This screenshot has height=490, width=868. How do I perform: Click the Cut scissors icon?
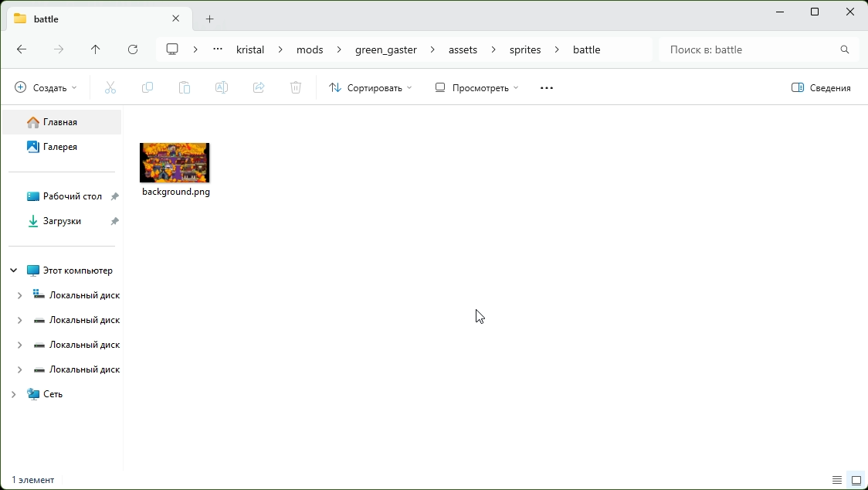(110, 87)
